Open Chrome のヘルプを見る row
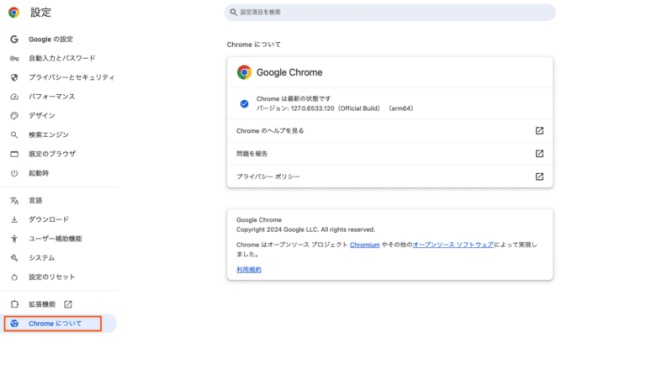Viewport: 646px width, 369px height. point(390,131)
